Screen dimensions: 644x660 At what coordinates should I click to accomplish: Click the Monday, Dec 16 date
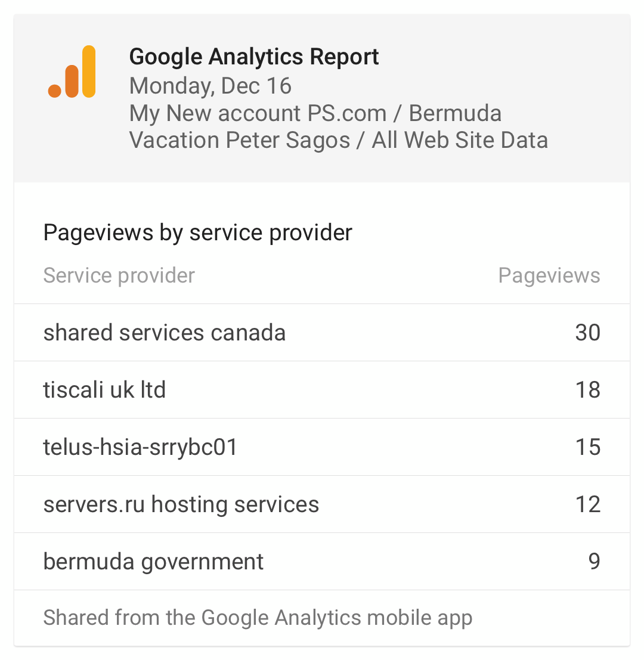(x=210, y=86)
